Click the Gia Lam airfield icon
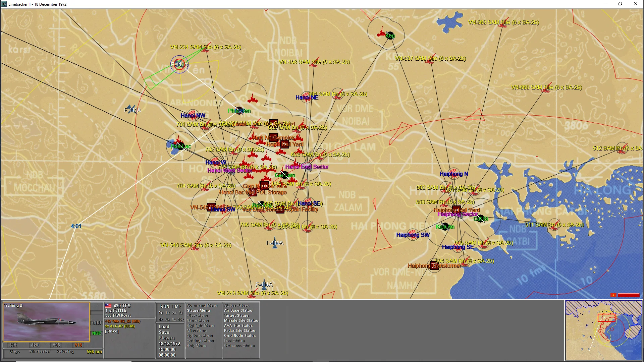Screen dimensions: 644x362 pyautogui.click(x=285, y=175)
